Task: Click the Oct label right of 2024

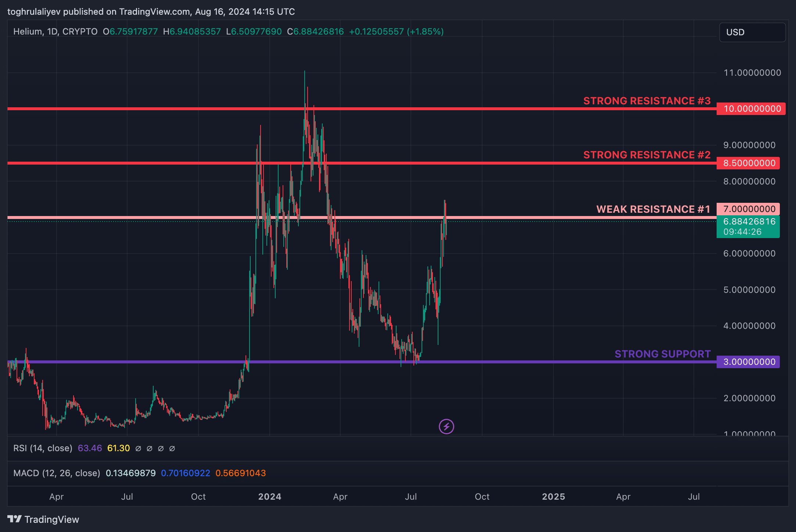Action: pos(482,497)
